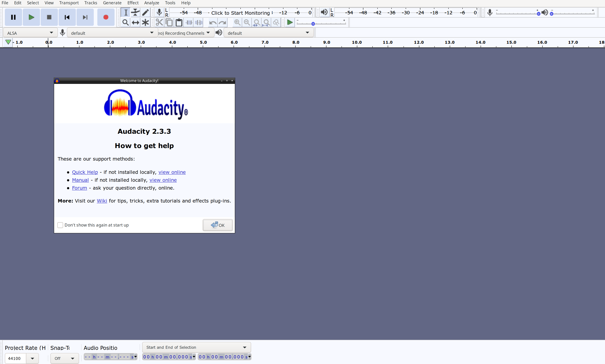
Task: Expand the playback device default dropdown
Action: tap(268, 32)
